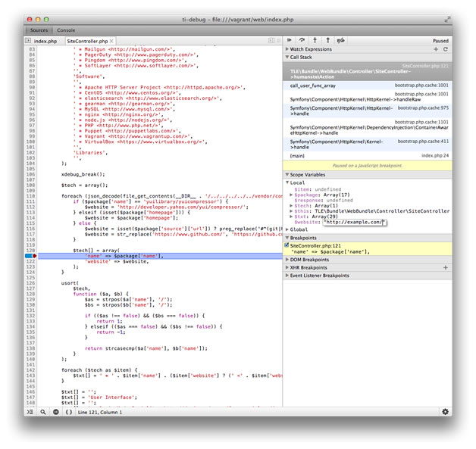Toggle pause on exceptions button
476x449 pixels.
coord(55,411)
